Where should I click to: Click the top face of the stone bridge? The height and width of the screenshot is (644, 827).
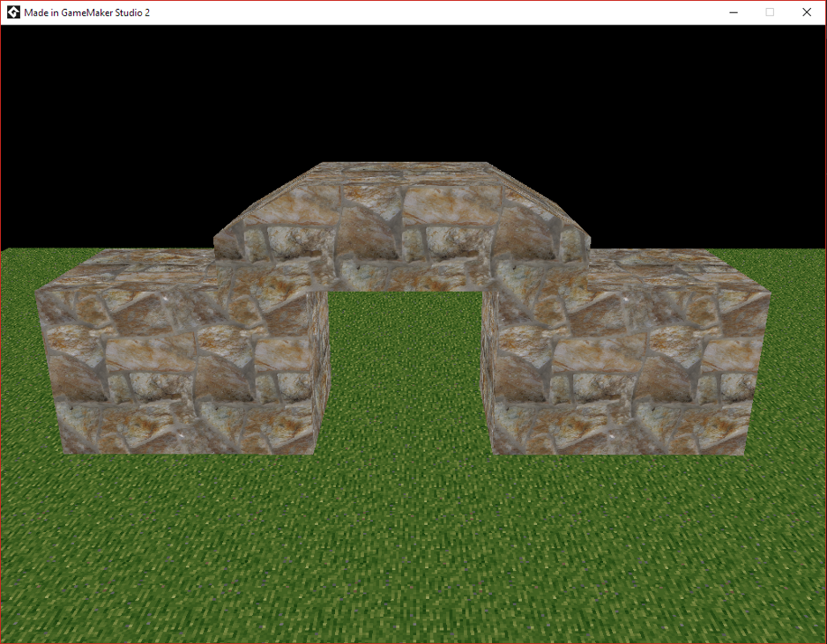pos(406,167)
